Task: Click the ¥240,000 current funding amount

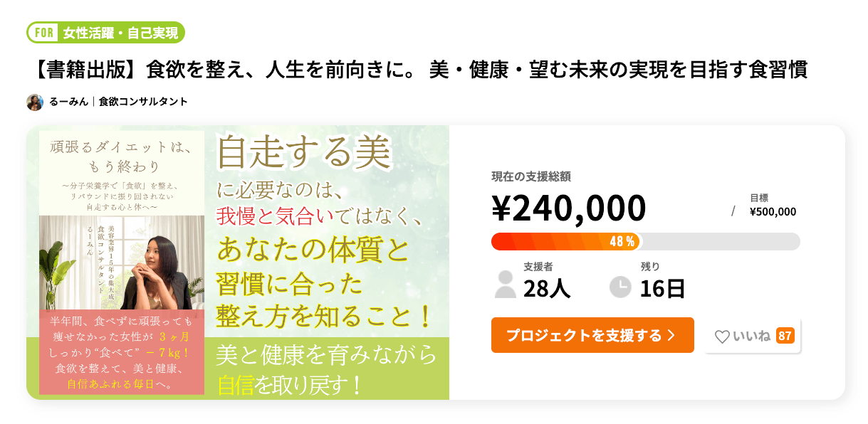Action: [x=568, y=208]
